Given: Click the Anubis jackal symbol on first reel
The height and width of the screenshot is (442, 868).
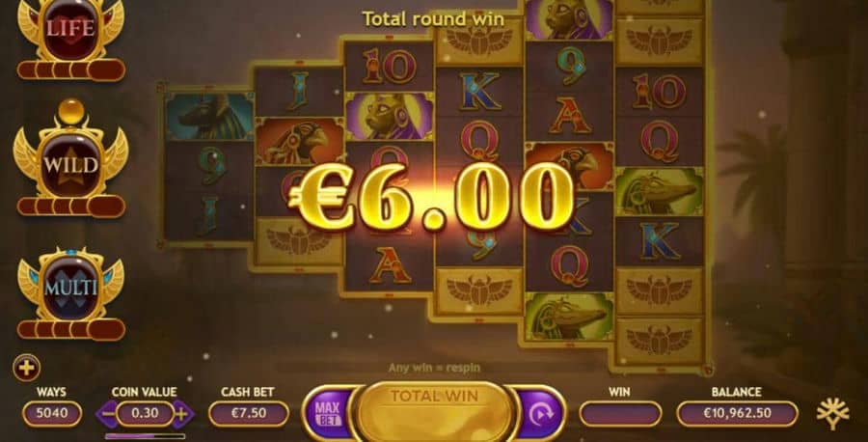Looking at the screenshot, I should pyautogui.click(x=208, y=115).
